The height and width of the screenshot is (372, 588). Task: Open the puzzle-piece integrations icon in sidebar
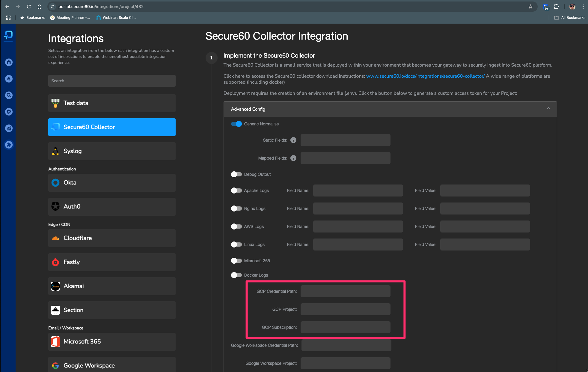9,145
